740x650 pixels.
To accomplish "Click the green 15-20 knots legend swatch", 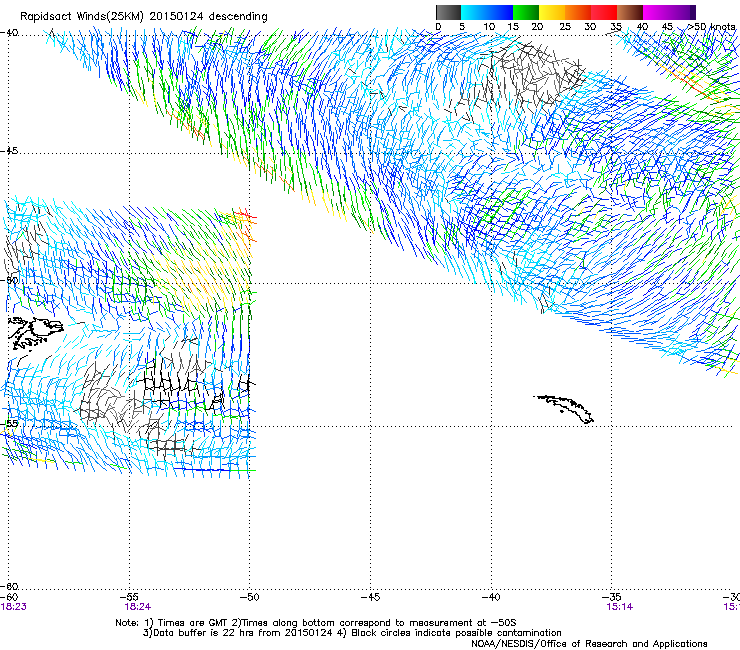I will point(526,12).
